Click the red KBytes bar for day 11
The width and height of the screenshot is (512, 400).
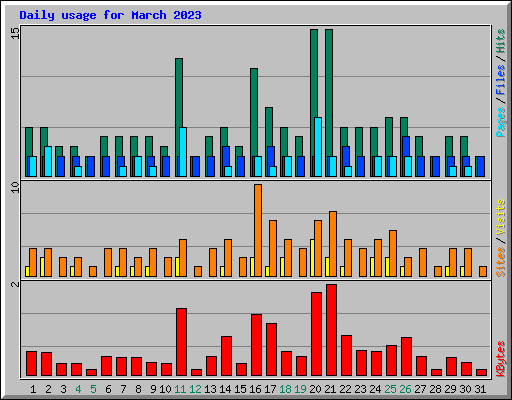coord(181,342)
